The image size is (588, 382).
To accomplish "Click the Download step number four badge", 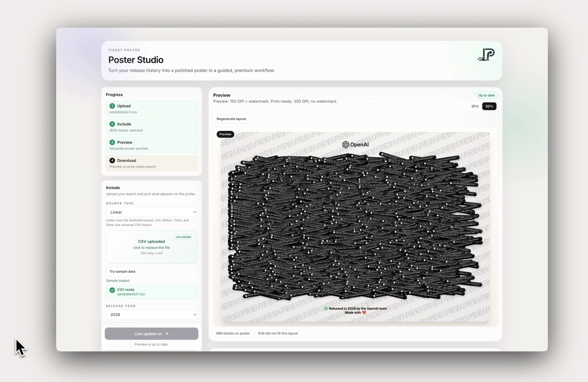I will point(112,160).
